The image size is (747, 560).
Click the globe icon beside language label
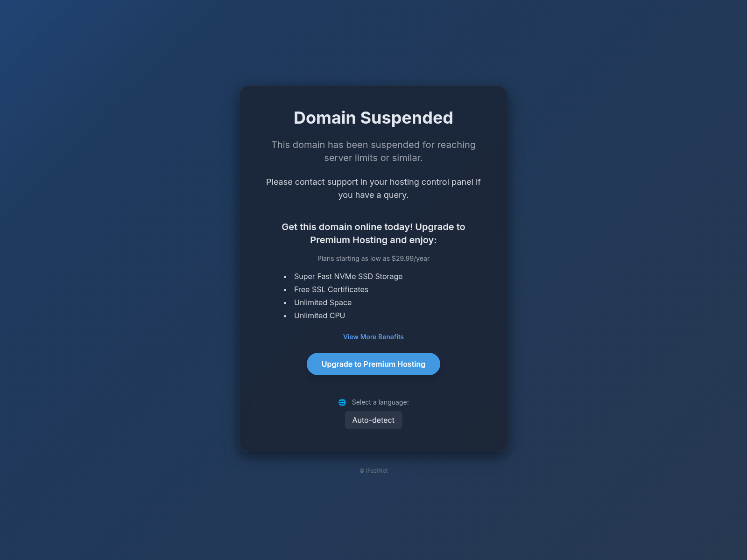(342, 402)
